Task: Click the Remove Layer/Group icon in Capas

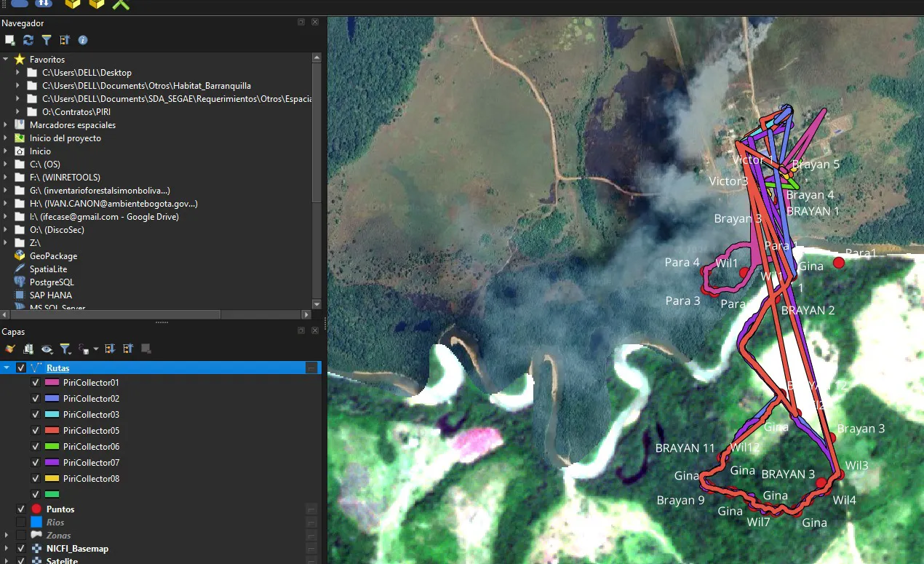Action: click(x=146, y=349)
